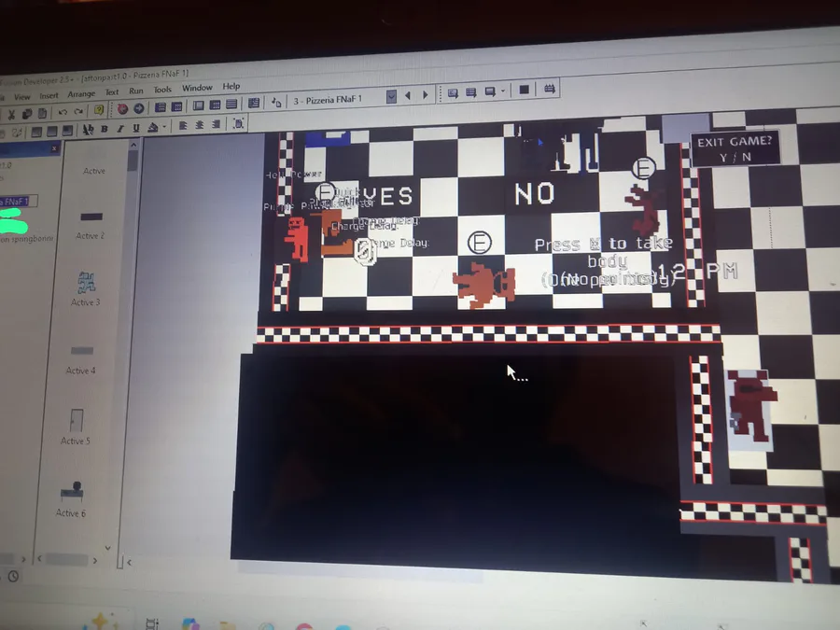Click the object list scroll-down arrow
The height and width of the screenshot is (630, 840).
pyautogui.click(x=107, y=548)
